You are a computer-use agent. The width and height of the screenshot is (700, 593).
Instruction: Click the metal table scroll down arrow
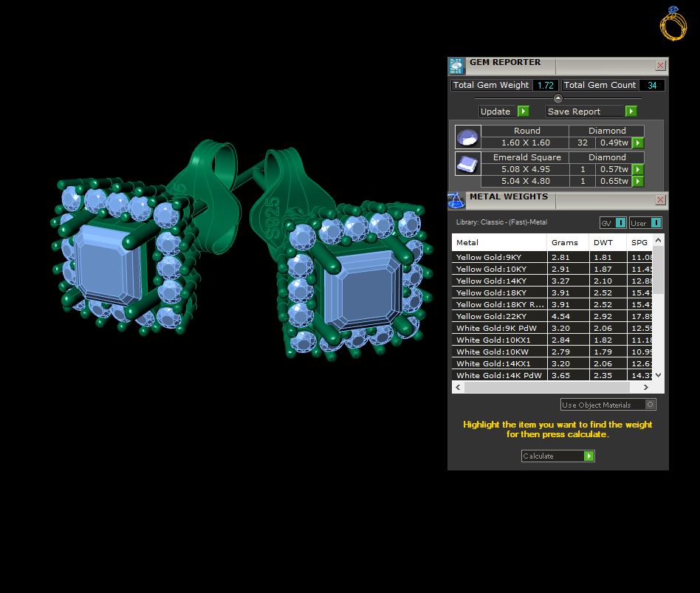[659, 375]
